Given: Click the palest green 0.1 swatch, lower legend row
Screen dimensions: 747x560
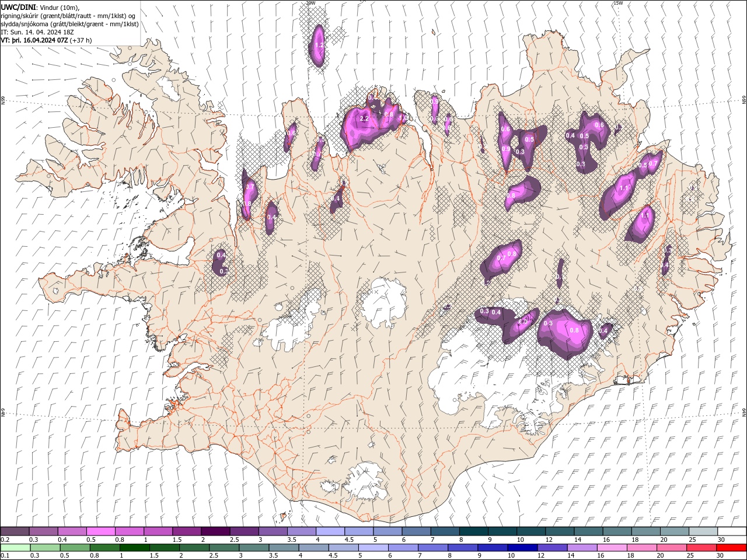Looking at the screenshot, I should [15, 548].
